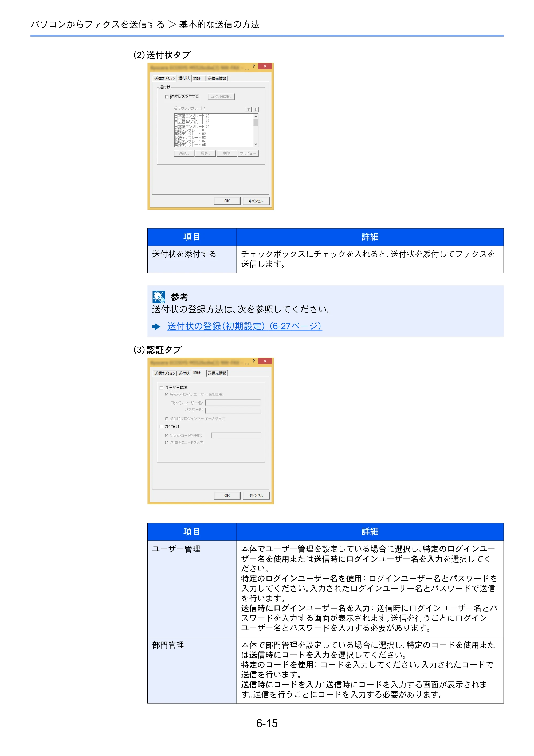Select 日本語テンプレート 03 in the list
The height and width of the screenshot is (756, 534).
(192, 123)
